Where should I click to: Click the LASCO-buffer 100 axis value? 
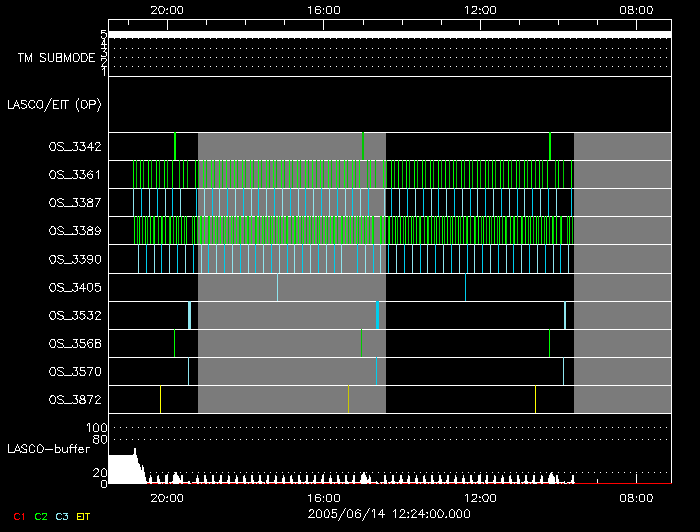[x=97, y=428]
